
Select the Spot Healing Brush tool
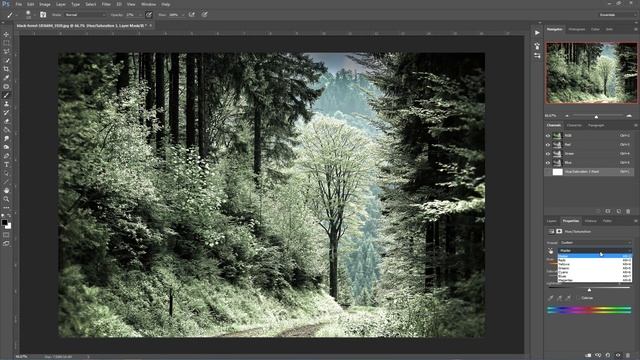[x=6, y=86]
